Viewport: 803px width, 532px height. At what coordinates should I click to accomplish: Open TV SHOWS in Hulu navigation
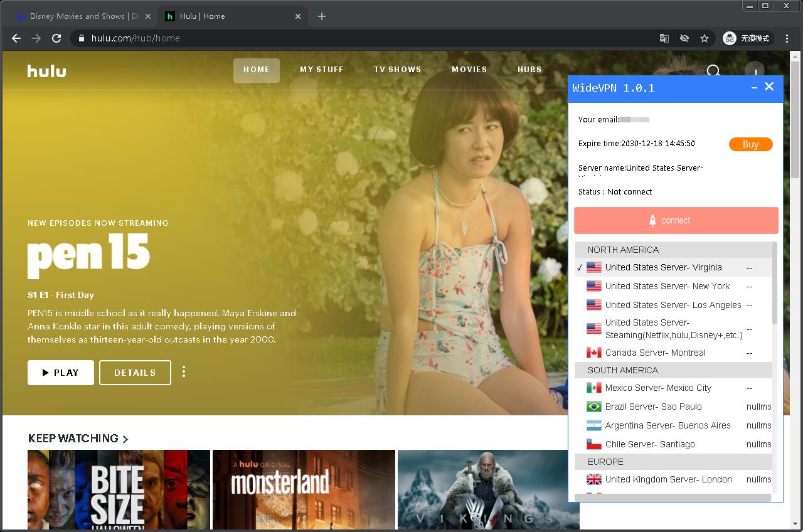click(398, 70)
